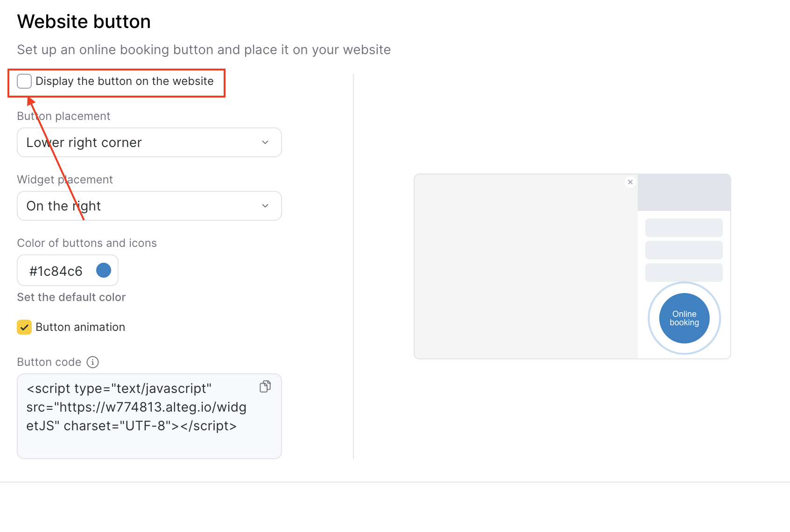The image size is (790, 532).
Task: Click the Button animation label text
Action: (x=80, y=327)
